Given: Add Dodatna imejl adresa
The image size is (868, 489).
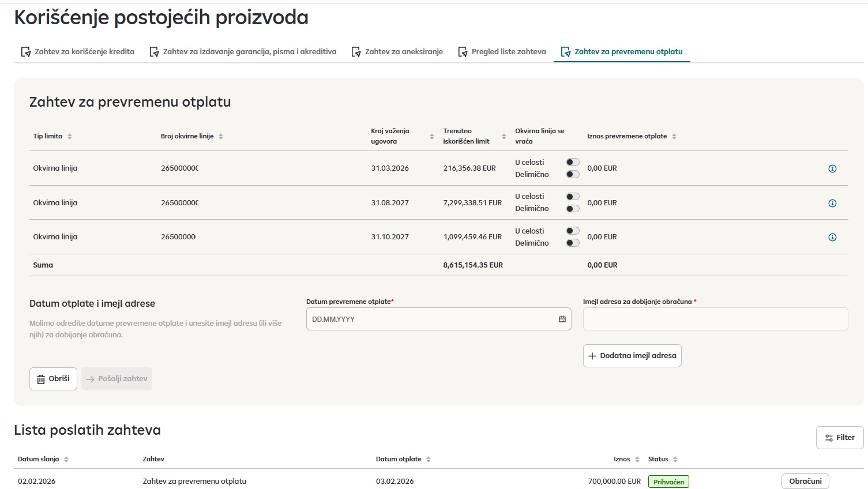Looking at the screenshot, I should point(632,356).
